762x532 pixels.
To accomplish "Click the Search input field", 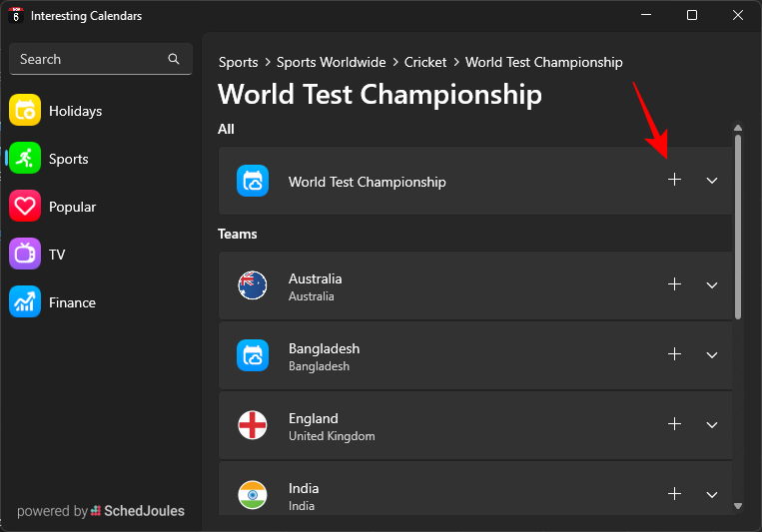I will (x=90, y=59).
